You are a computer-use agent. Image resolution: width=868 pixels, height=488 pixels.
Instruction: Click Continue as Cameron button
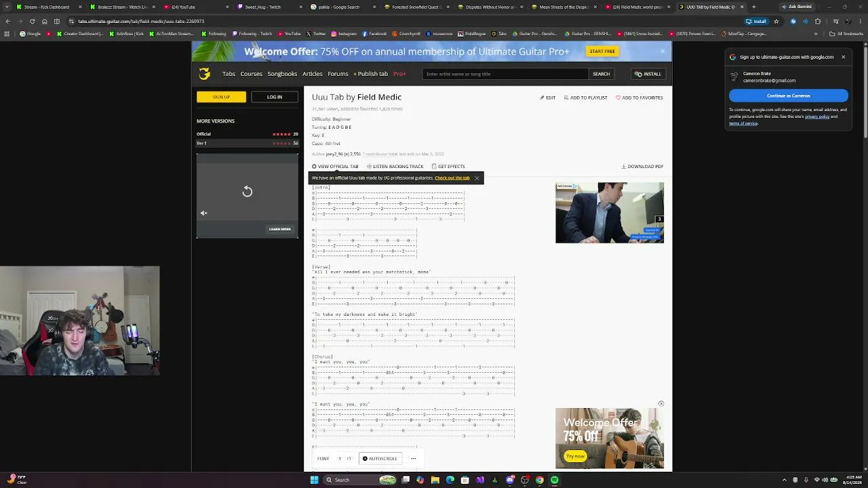pyautogui.click(x=788, y=96)
